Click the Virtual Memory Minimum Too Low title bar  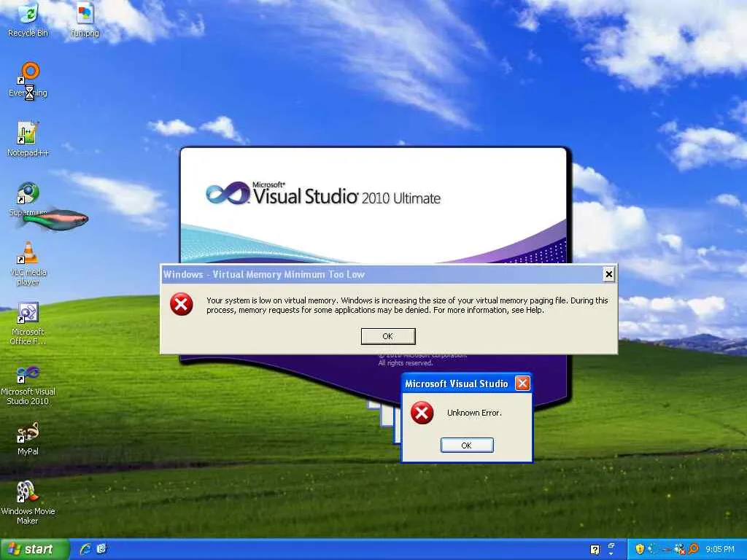click(388, 274)
